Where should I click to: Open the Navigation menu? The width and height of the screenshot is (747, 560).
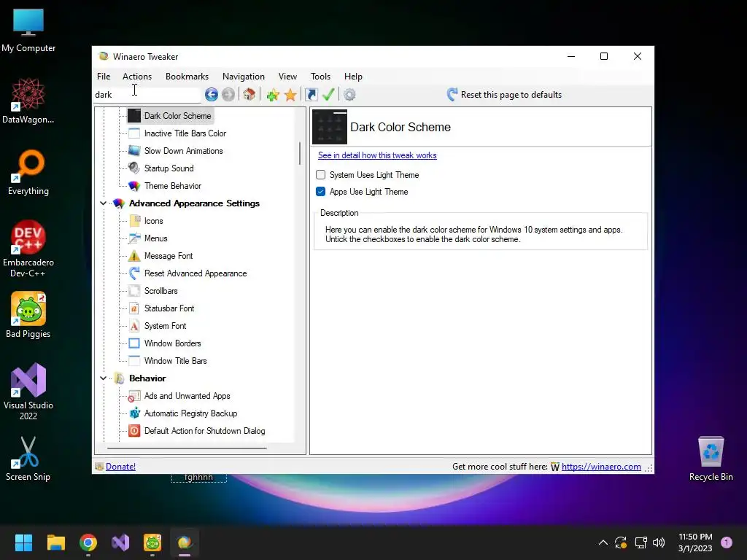click(x=244, y=76)
